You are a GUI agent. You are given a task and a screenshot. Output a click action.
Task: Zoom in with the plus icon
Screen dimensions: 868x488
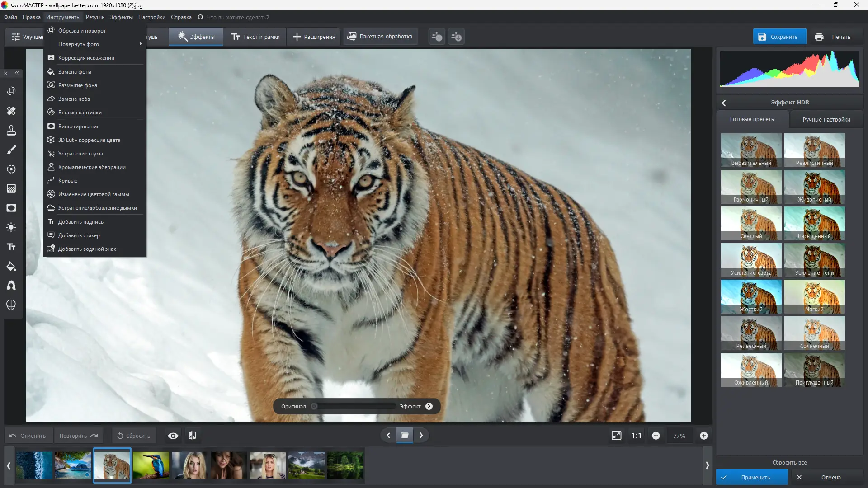tap(703, 436)
